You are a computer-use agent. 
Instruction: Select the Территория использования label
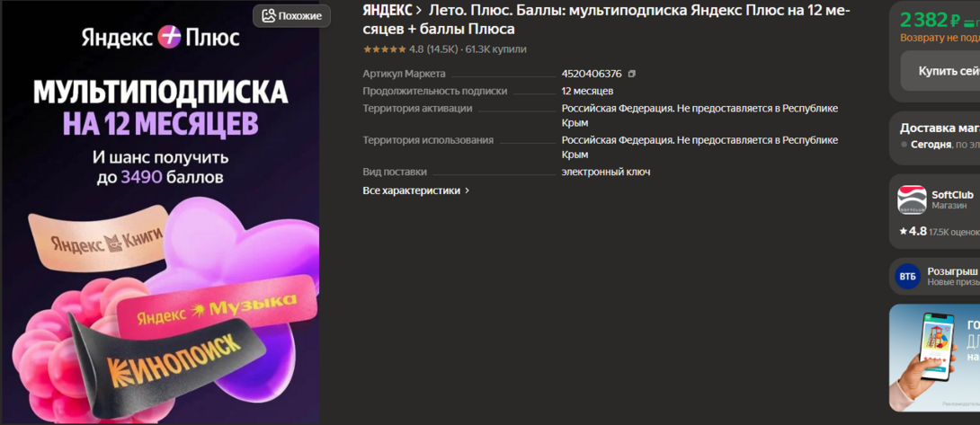428,140
